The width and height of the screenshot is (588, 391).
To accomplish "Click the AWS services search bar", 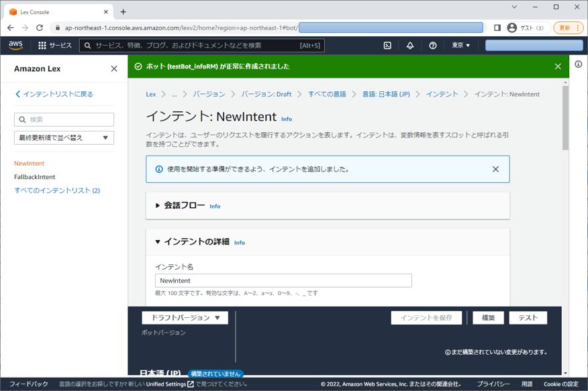I will [x=202, y=46].
